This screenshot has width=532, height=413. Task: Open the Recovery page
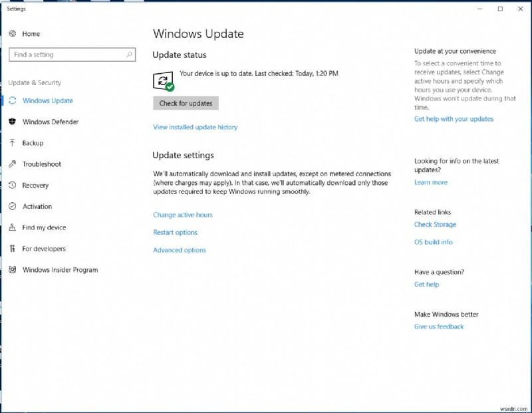coord(35,186)
